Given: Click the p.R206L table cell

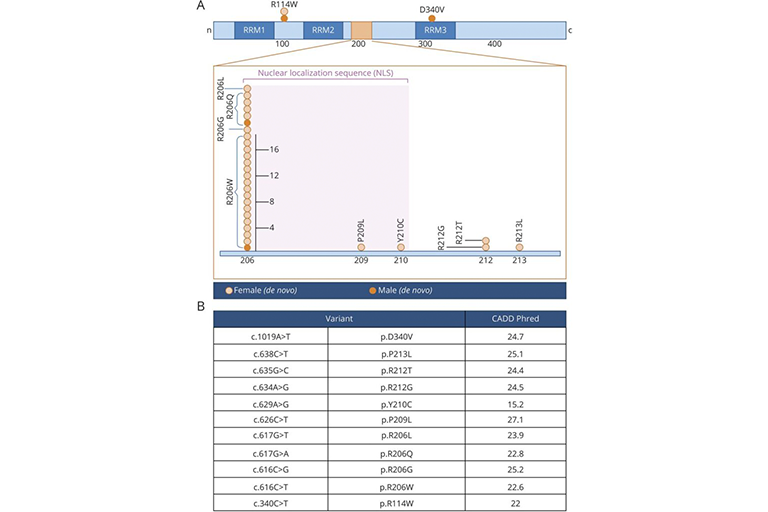Looking at the screenshot, I should (397, 436).
